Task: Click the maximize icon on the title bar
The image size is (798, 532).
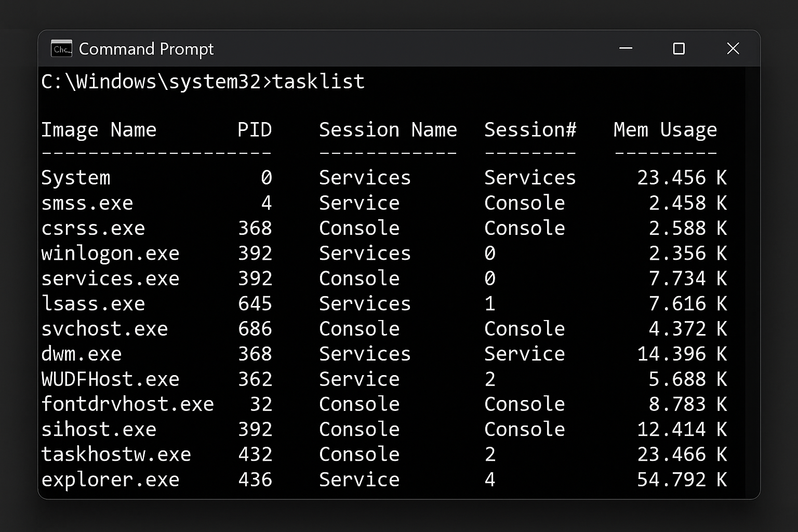Action: (x=679, y=48)
